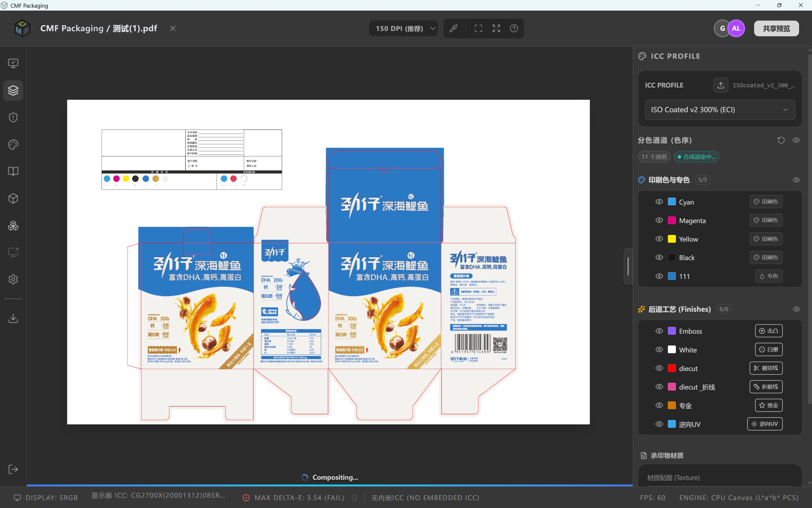812x508 pixels.
Task: Change Emboss finish type 击凸
Action: (769, 331)
